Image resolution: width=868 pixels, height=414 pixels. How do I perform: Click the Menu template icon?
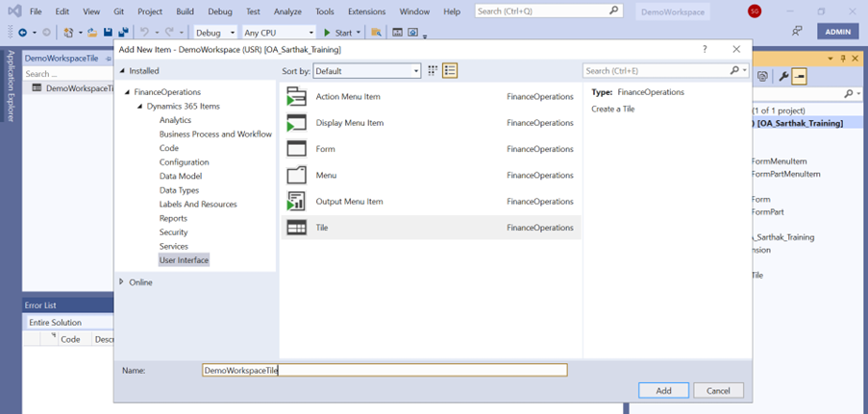(x=296, y=175)
